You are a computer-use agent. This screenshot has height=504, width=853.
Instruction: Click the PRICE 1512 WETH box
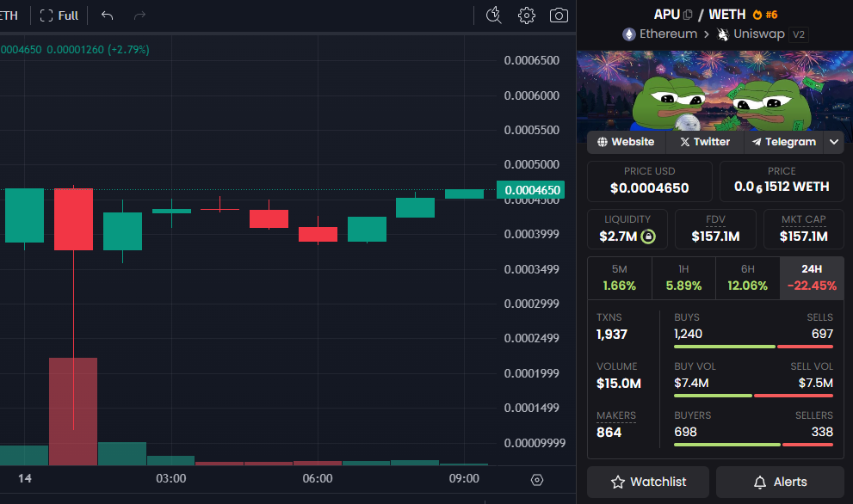coord(782,181)
